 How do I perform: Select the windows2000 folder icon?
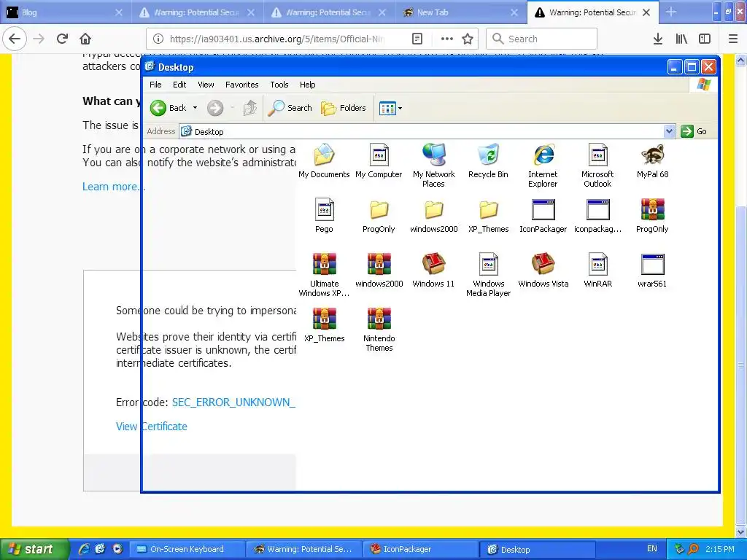[x=433, y=209]
